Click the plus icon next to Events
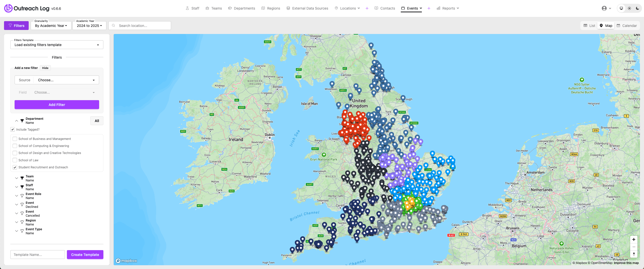Viewport: 644px width, 269px height. 429,8
